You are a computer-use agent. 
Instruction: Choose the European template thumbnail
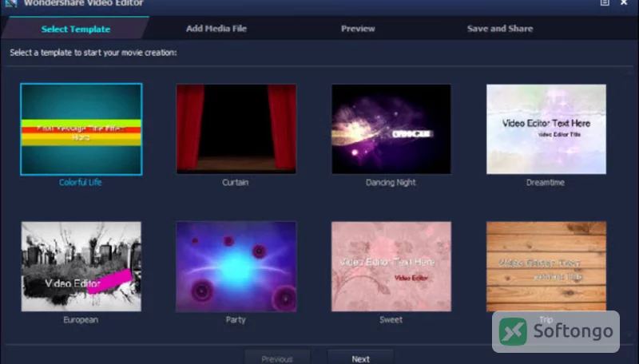pos(81,267)
